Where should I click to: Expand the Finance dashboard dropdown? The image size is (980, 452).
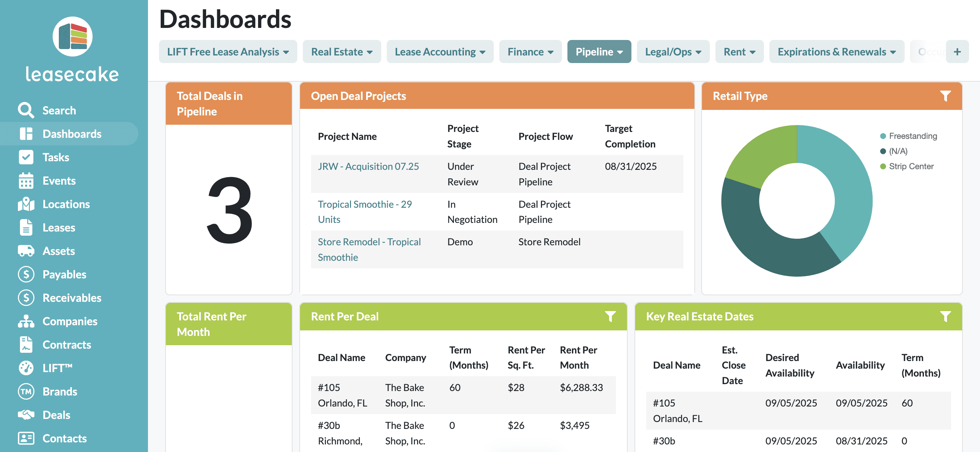click(530, 52)
